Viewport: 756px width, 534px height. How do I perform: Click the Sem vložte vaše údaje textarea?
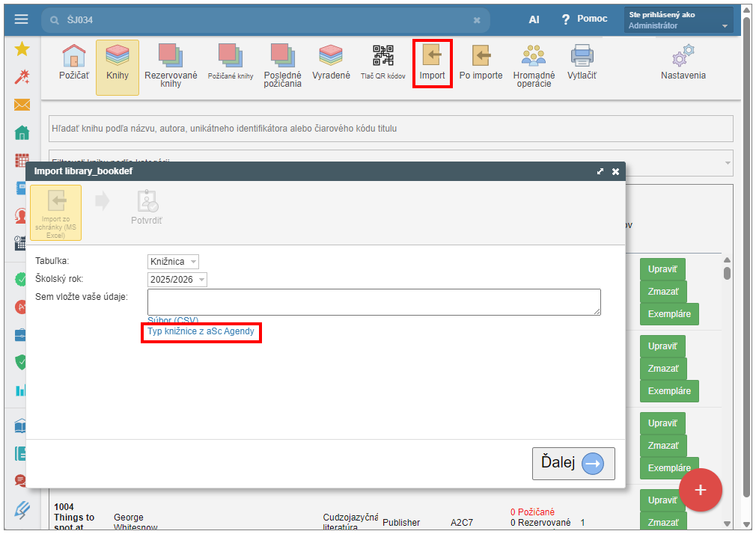coord(374,302)
